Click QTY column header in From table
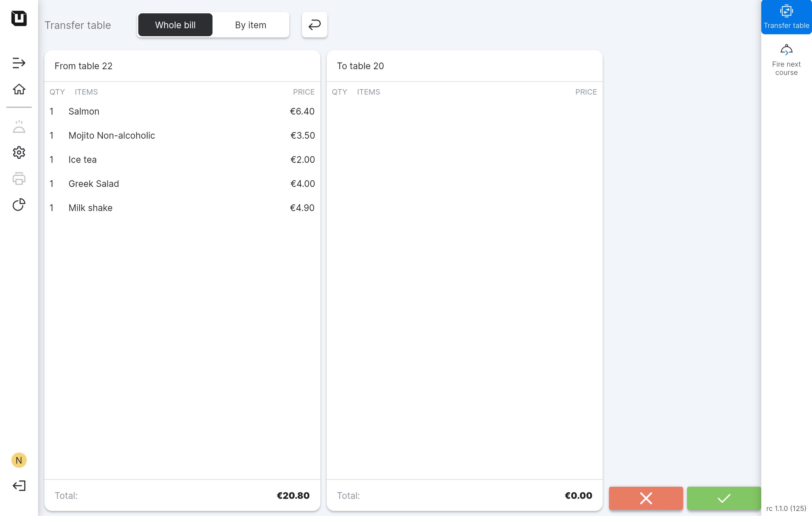Viewport: 812px width, 516px height. pos(57,92)
